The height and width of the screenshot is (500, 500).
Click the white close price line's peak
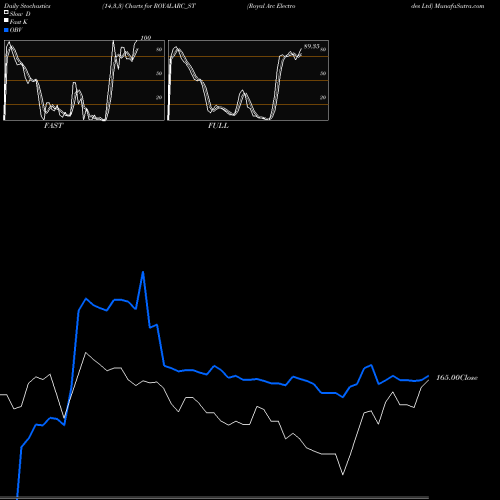click(86, 353)
